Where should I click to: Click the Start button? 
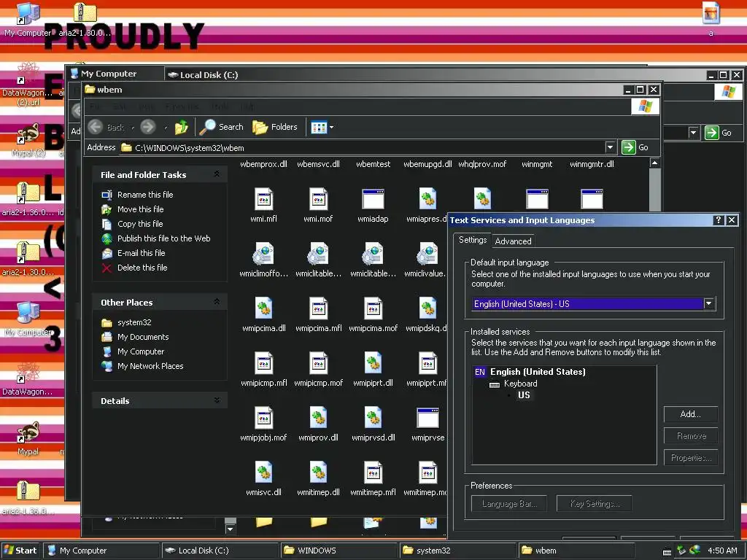click(x=20, y=551)
